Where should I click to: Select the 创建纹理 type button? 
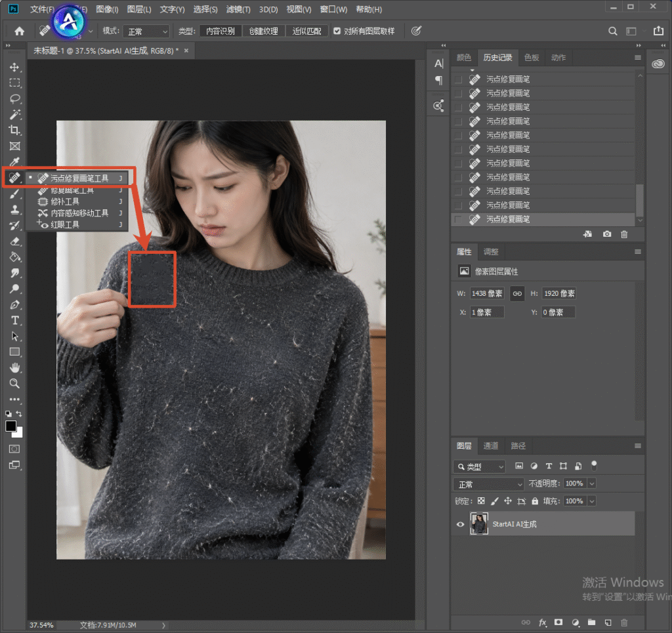(x=264, y=31)
